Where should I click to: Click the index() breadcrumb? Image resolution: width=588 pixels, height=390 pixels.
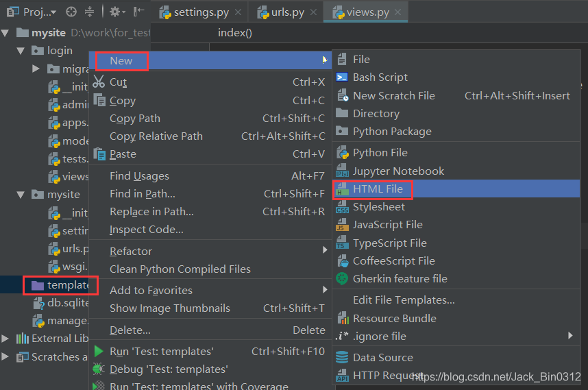[x=235, y=33]
